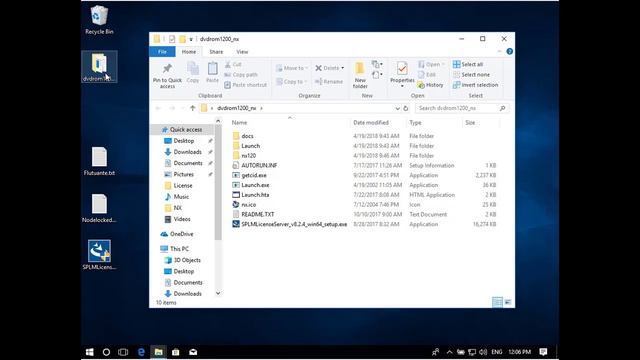
Task: Open the License folder in sidebar
Action: click(182, 185)
